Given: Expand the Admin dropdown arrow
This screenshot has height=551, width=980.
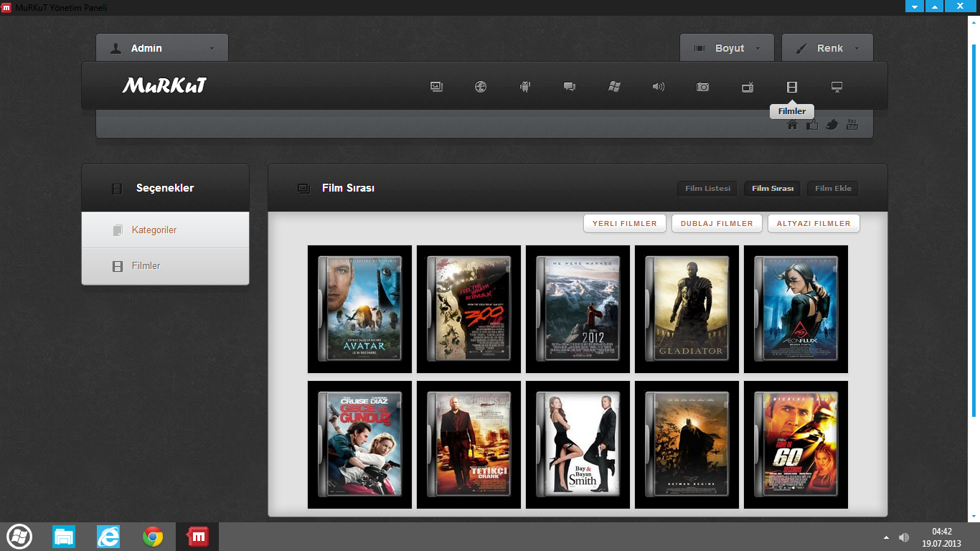Looking at the screenshot, I should pyautogui.click(x=212, y=49).
